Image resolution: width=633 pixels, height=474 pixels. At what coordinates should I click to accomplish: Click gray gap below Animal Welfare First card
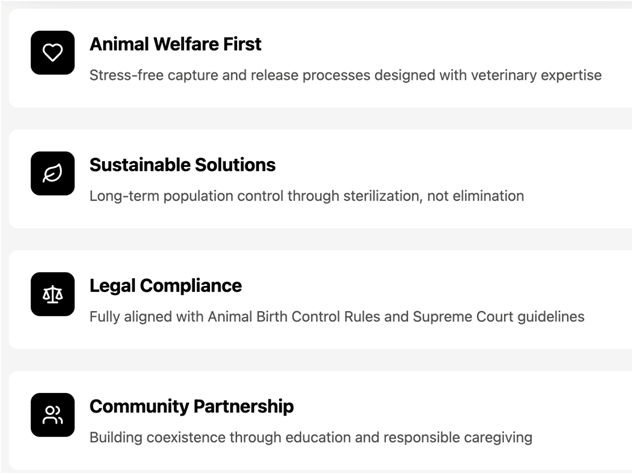316,118
